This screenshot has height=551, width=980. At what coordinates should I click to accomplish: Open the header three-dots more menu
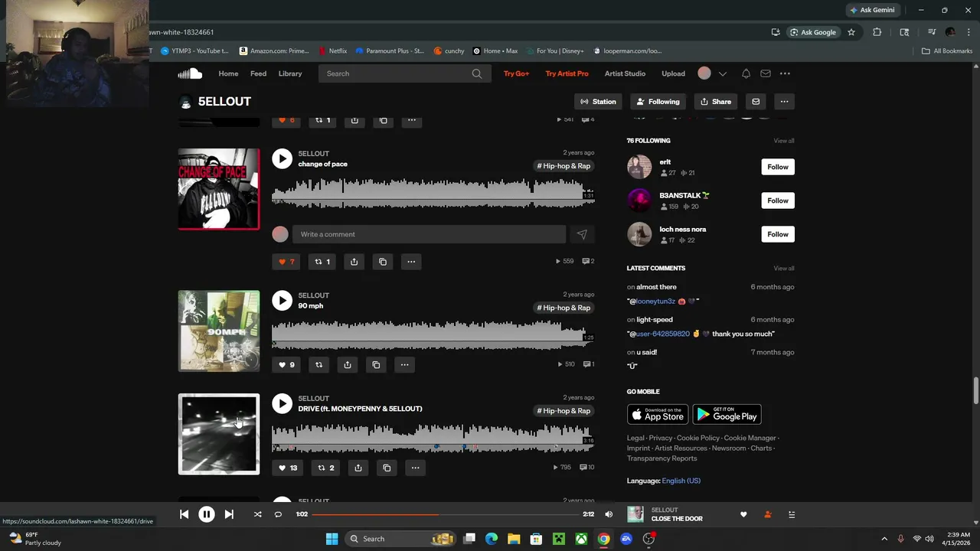pos(785,73)
